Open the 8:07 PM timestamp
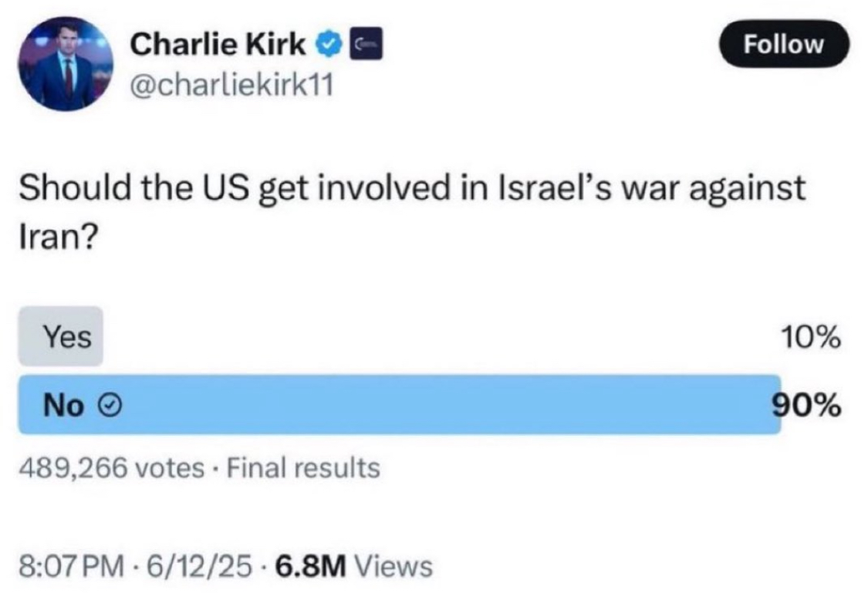Screen dimensions: 868x593 click(72, 567)
